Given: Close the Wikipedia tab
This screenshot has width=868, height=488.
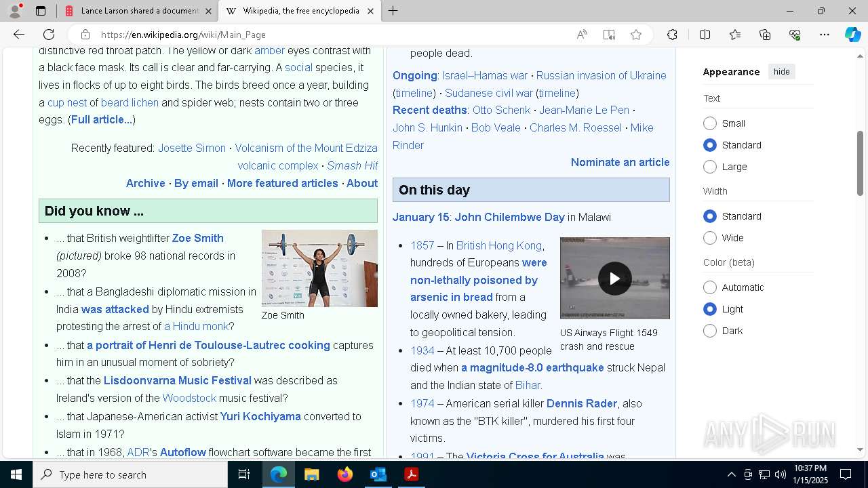Looking at the screenshot, I should point(370,11).
